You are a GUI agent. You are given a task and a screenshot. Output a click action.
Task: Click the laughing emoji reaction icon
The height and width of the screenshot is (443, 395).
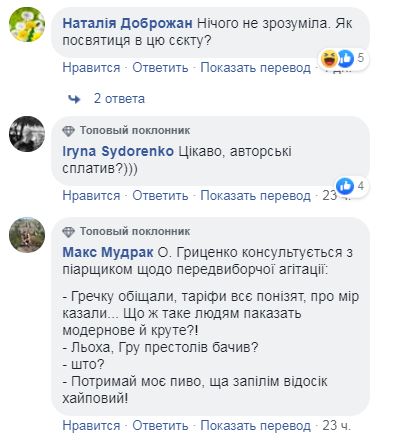click(x=329, y=58)
